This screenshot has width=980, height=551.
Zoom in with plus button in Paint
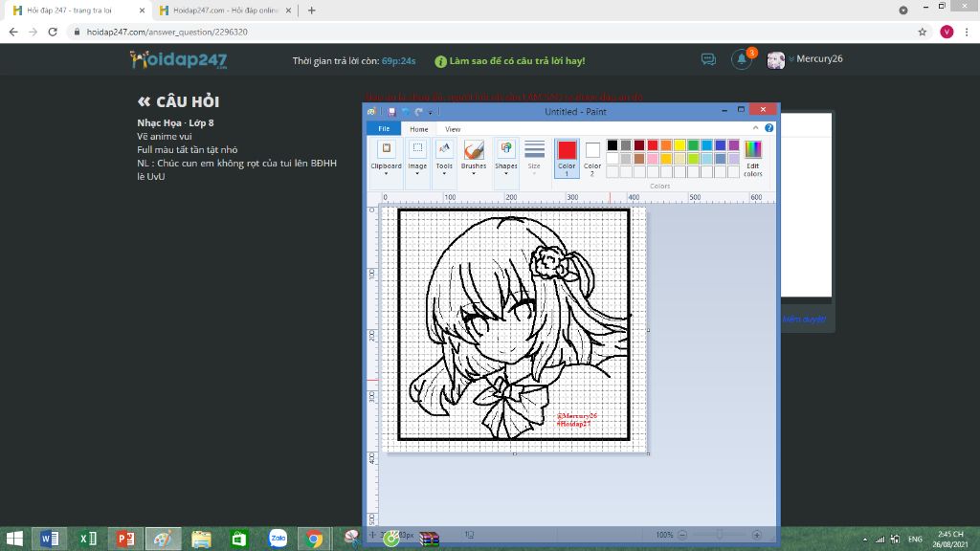point(757,535)
